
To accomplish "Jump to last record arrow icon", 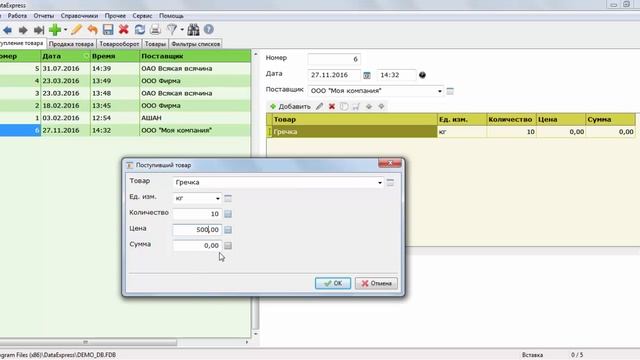I will pyautogui.click(x=39, y=30).
